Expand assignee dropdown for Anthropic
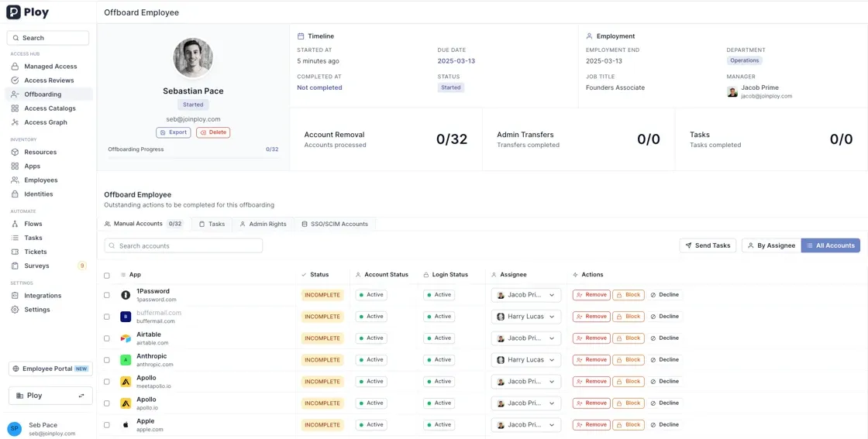 (525, 360)
